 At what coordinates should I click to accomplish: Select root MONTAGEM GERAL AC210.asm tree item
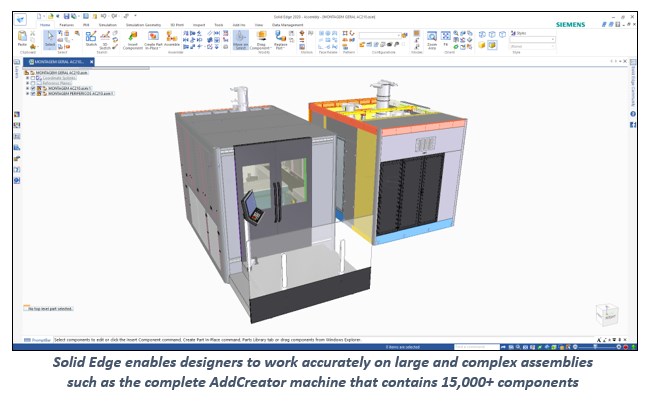click(61, 73)
